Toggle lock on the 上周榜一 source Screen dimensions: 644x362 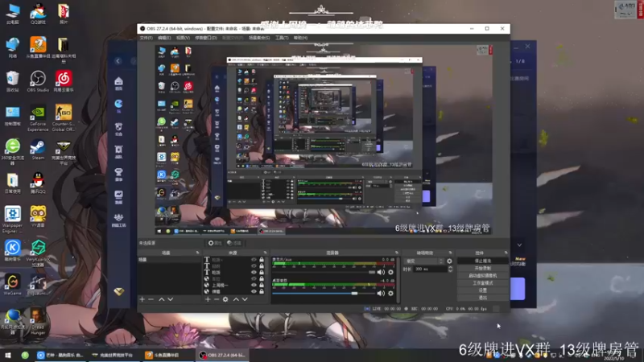tap(262, 285)
